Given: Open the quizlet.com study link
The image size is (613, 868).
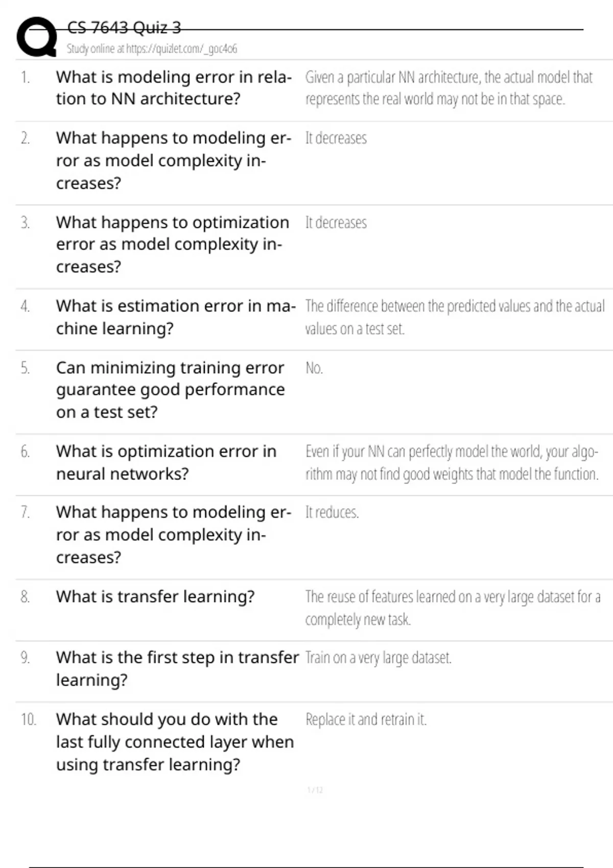Looking at the screenshot, I should (152, 49).
